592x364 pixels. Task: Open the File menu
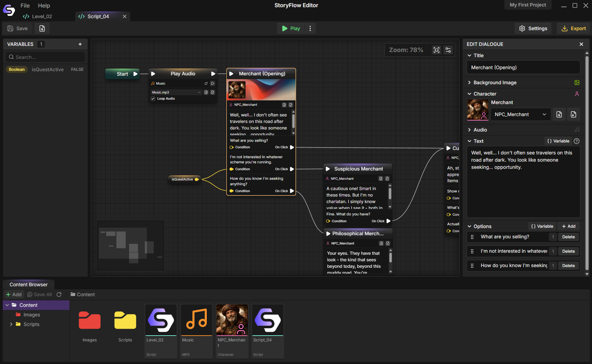[x=25, y=5]
